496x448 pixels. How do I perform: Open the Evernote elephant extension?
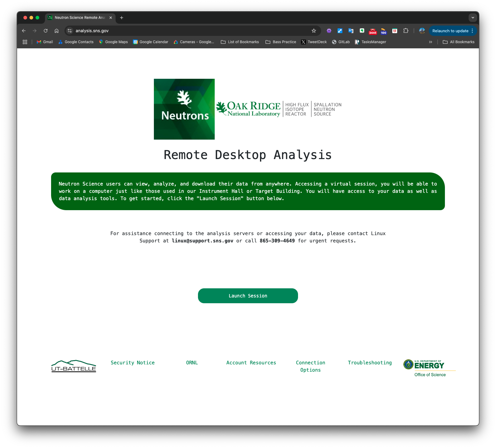(x=362, y=31)
